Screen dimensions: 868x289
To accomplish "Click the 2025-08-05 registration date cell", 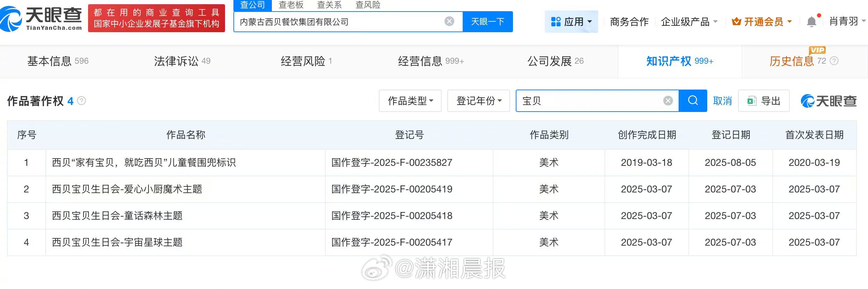I will tap(730, 162).
